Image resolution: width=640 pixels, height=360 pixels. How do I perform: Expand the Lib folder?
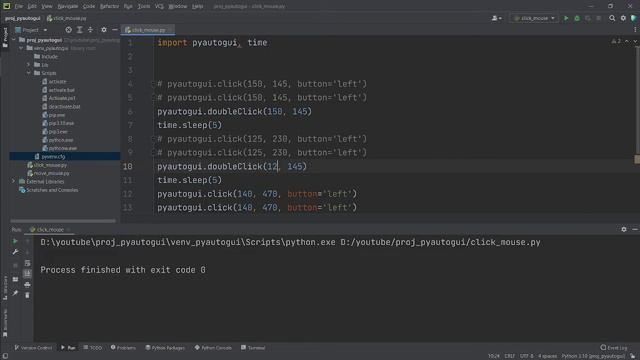click(x=29, y=65)
